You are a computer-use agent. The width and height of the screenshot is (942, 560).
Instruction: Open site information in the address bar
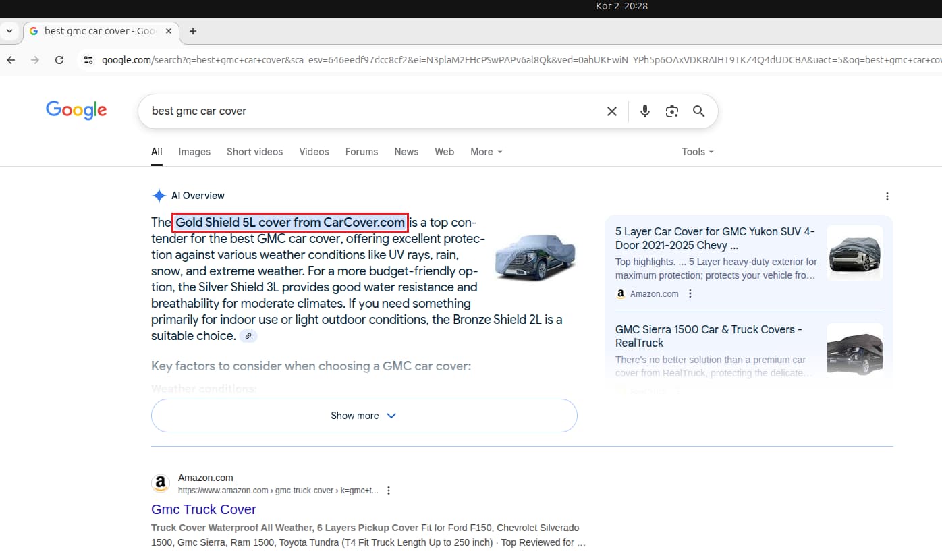[88, 59]
